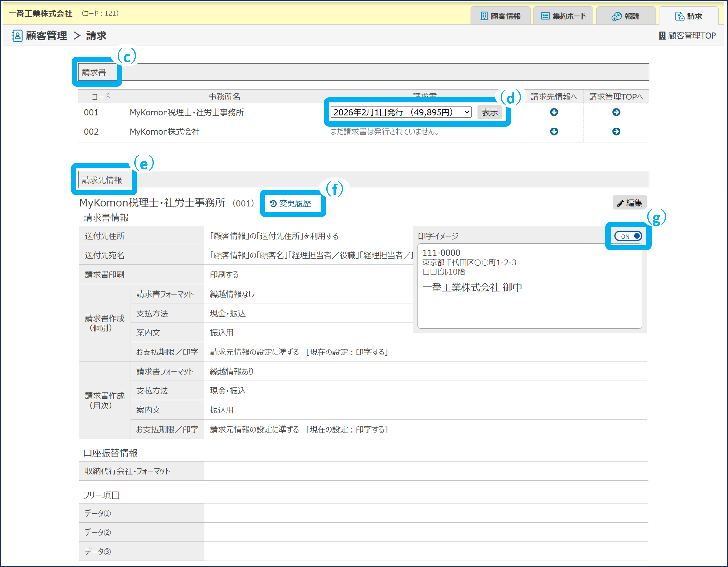The width and height of the screenshot is (728, 567).
Task: Click the 請求先情報 section header
Action: click(102, 180)
